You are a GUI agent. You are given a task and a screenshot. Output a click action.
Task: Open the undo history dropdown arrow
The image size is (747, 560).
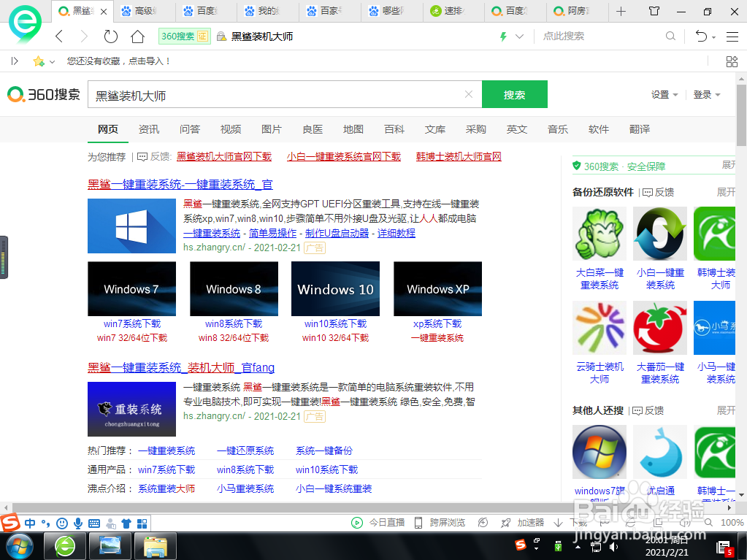tap(713, 37)
